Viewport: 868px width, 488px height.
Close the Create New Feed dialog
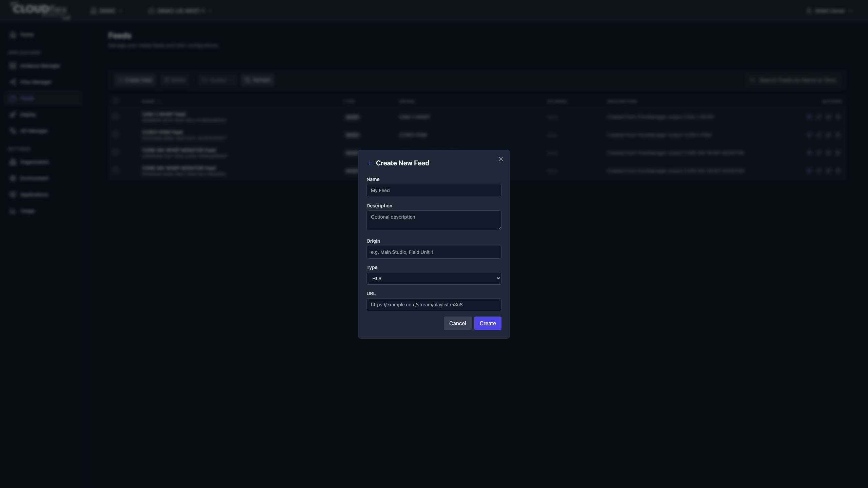point(500,159)
